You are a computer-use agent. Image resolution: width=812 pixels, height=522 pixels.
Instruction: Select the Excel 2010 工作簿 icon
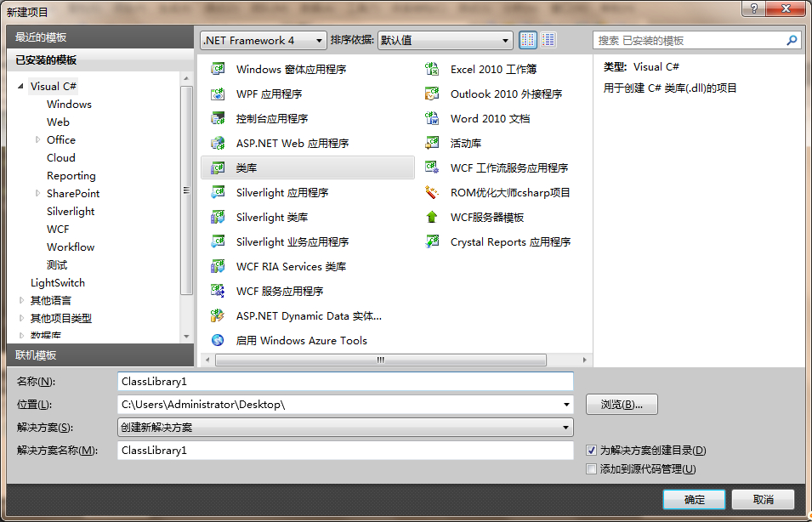click(x=432, y=70)
